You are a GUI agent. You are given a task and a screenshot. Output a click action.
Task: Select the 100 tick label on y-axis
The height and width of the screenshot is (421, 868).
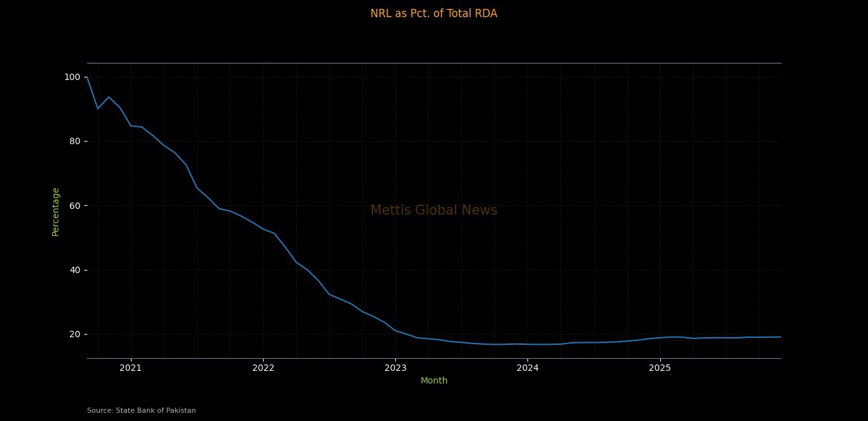click(72, 77)
